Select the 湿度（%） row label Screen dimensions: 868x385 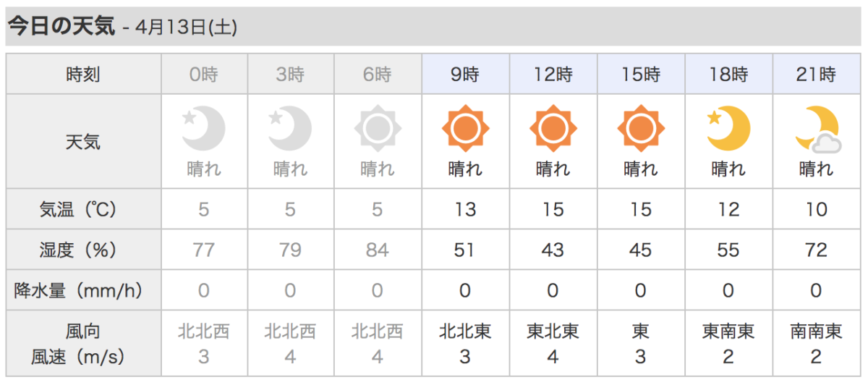(83, 250)
